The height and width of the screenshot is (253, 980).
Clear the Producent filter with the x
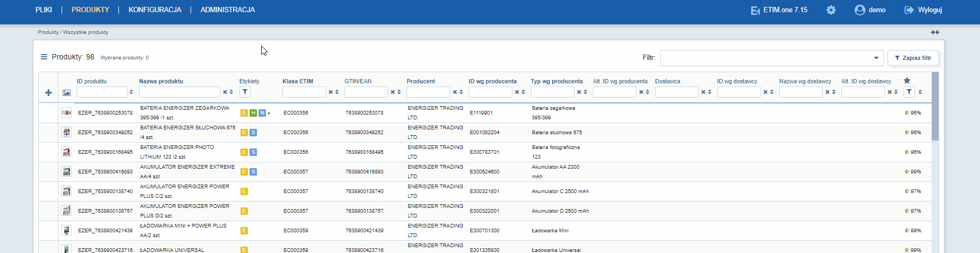tap(455, 92)
